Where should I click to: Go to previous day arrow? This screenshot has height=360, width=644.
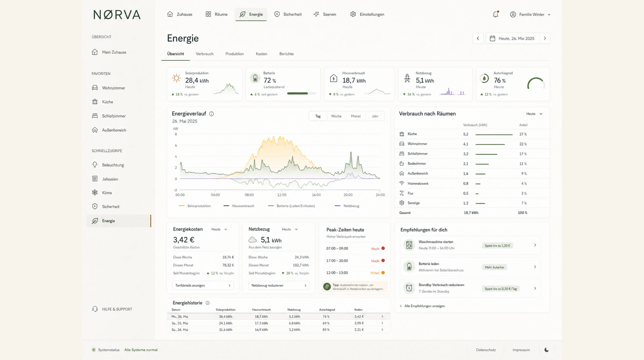point(478,38)
